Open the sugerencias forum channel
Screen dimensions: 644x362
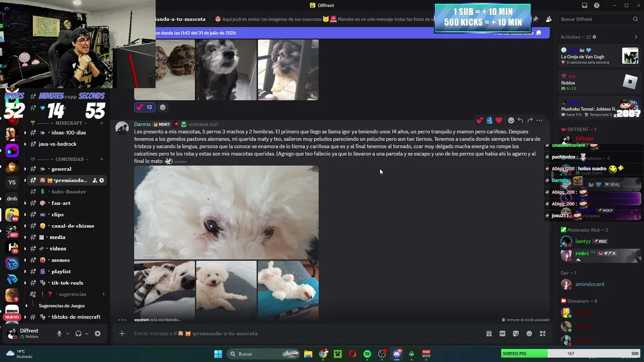(x=66, y=294)
